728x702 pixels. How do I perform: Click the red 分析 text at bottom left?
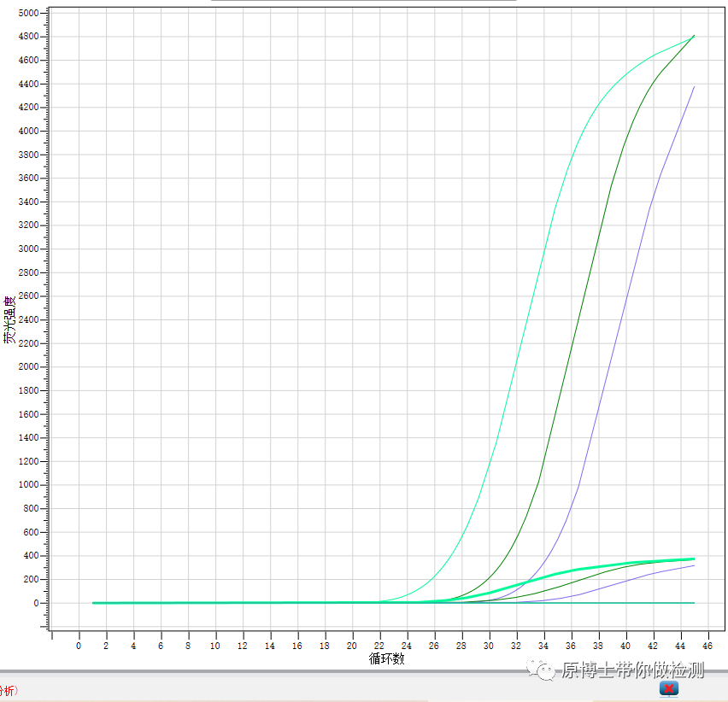(8, 689)
